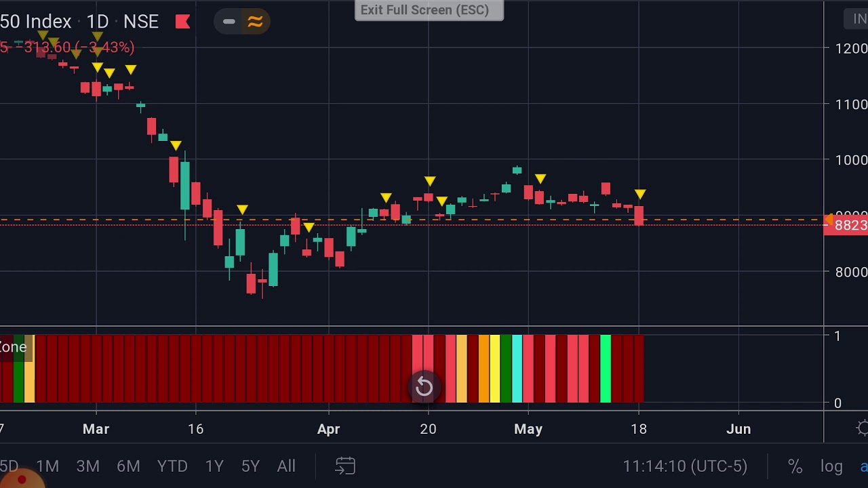868x488 pixels.
Task: Open timezone menu at 11:14:10 (UTC-5)
Action: (x=685, y=466)
